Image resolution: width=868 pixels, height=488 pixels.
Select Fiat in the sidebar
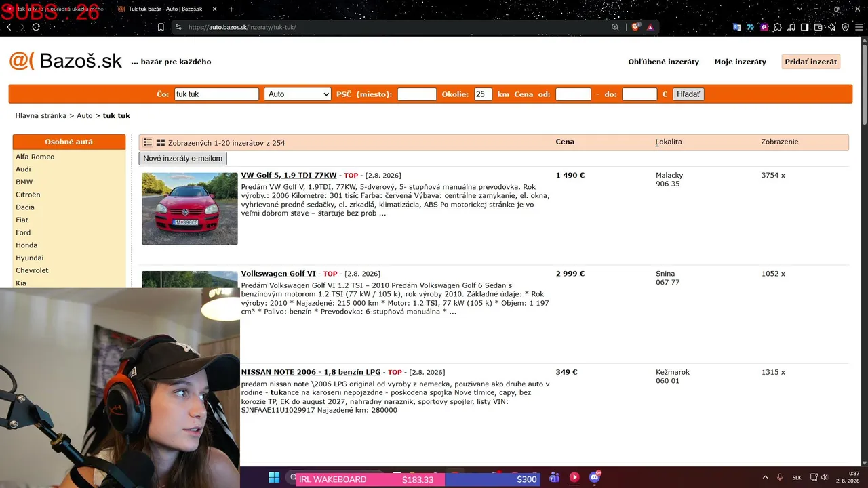tap(23, 220)
